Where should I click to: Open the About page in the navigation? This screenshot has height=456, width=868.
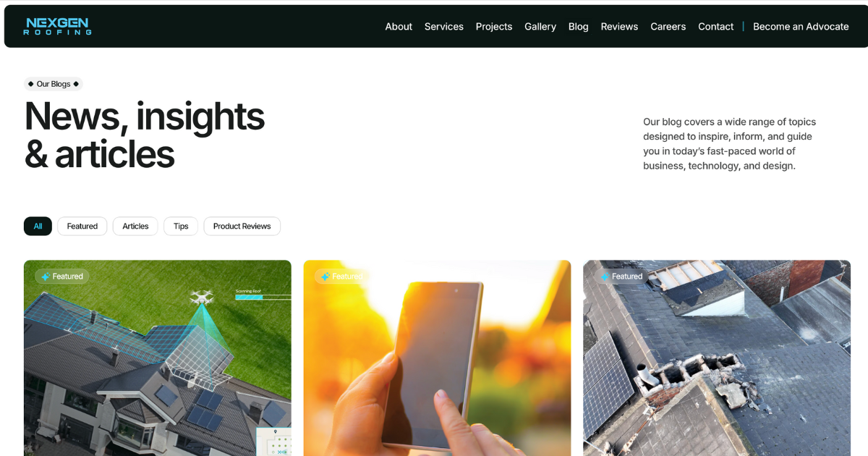399,27
